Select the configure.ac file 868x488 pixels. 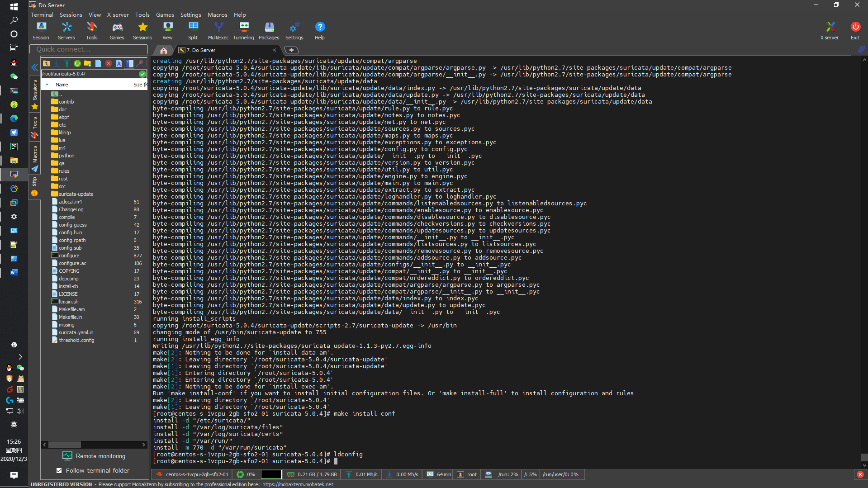pos(69,263)
